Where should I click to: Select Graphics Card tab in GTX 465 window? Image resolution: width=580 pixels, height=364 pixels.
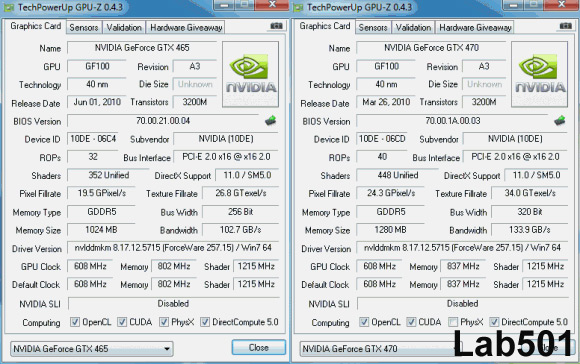click(x=36, y=26)
